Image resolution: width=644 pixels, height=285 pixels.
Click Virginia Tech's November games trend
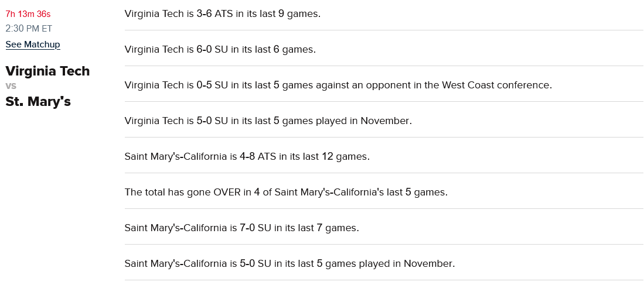(268, 121)
